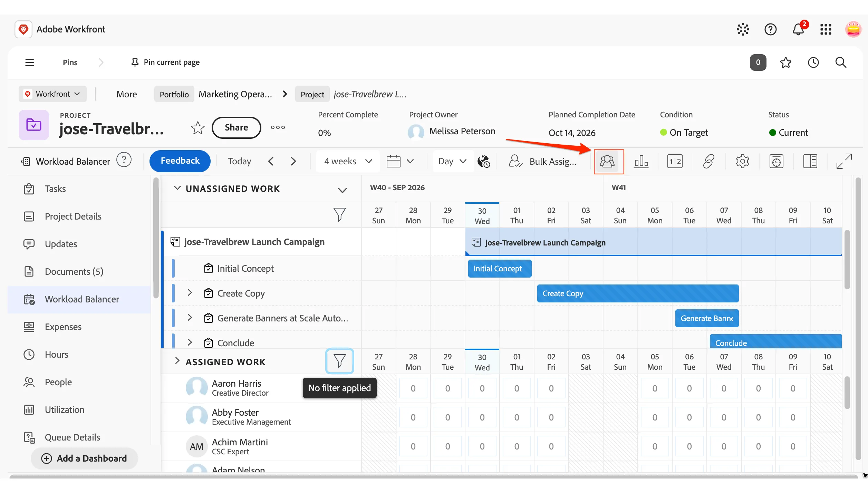
Task: Toggle the page favorites star in top bar
Action: pos(786,62)
